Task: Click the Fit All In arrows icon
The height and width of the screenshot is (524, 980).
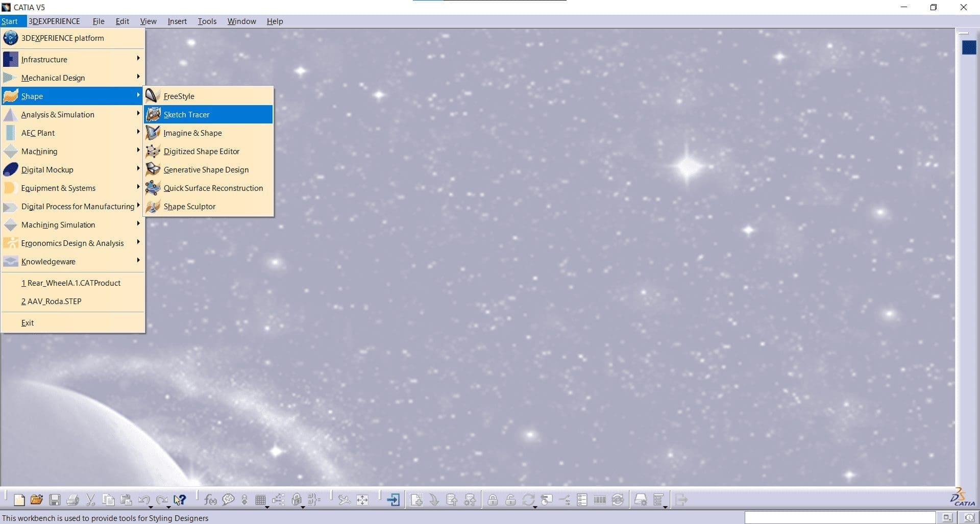Action: point(362,500)
